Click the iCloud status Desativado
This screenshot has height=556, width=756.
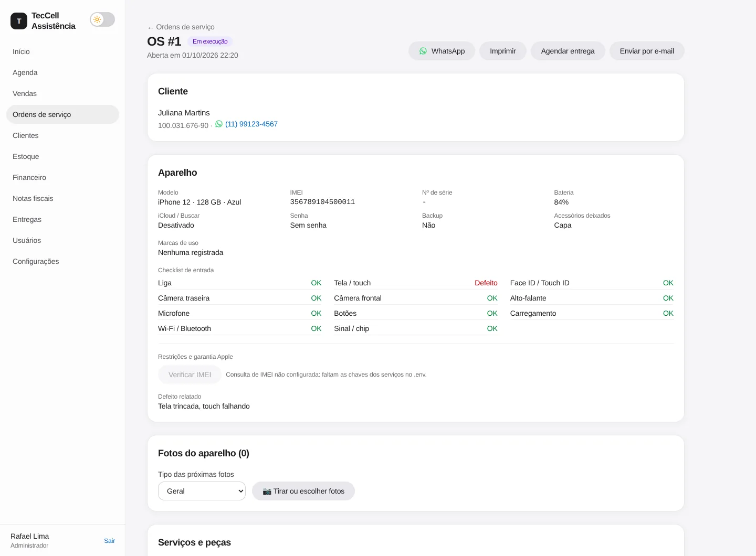[x=176, y=225]
